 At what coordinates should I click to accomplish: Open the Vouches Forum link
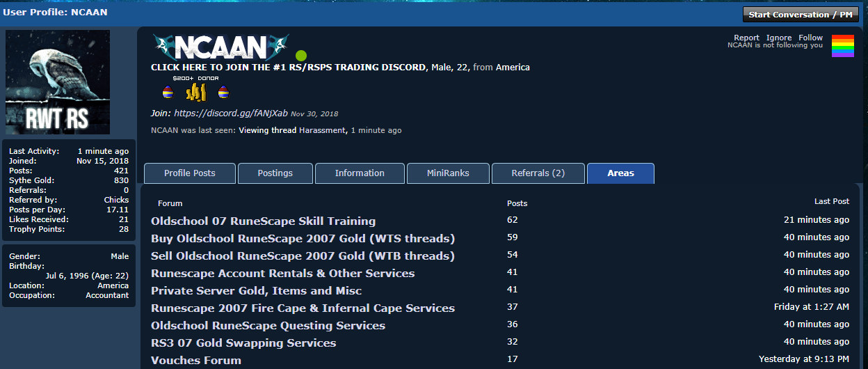point(196,361)
